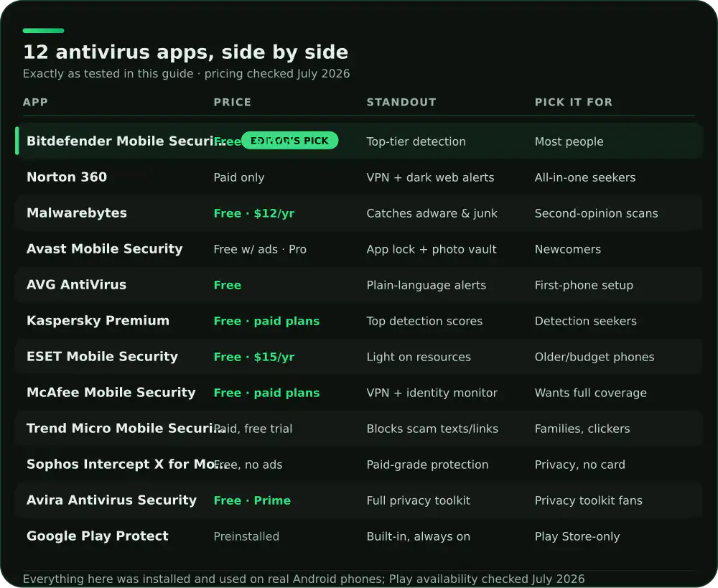Select the Bitdefender Mobile Security row name
The width and height of the screenshot is (718, 588).
click(126, 141)
